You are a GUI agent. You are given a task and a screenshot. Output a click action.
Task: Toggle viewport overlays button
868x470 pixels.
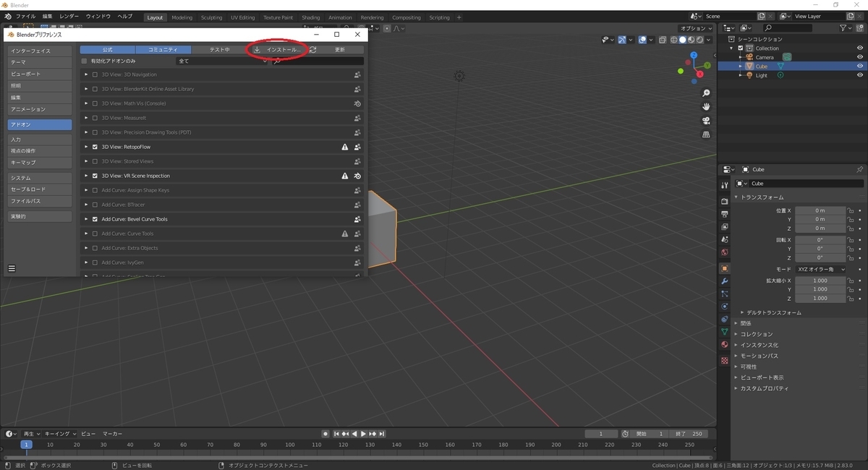coord(642,40)
